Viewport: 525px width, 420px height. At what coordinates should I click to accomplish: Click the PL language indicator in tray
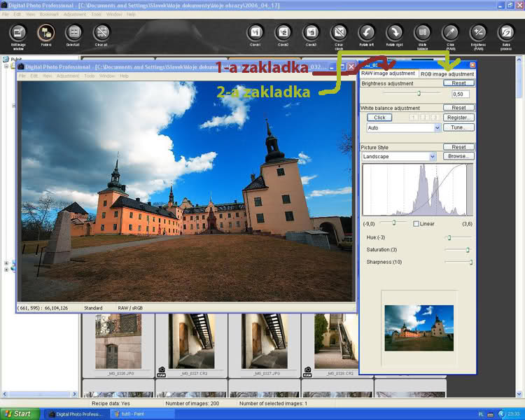(x=481, y=414)
